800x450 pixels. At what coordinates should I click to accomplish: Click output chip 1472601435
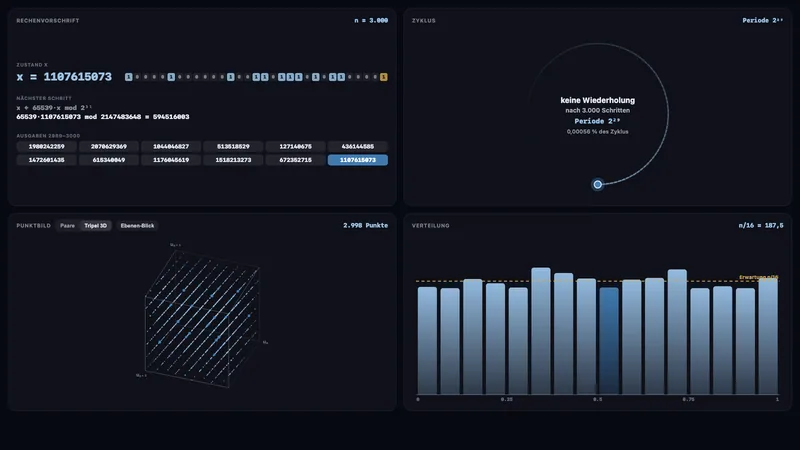click(x=46, y=160)
